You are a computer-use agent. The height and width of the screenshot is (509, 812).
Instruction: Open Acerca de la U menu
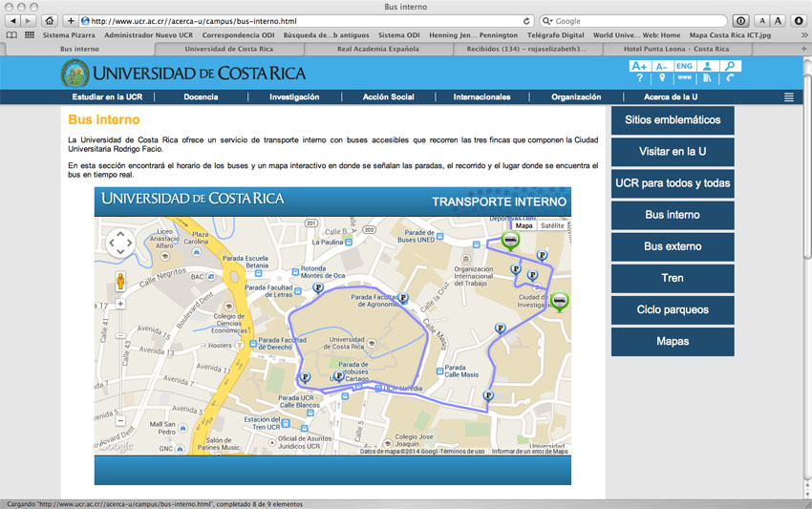(671, 96)
